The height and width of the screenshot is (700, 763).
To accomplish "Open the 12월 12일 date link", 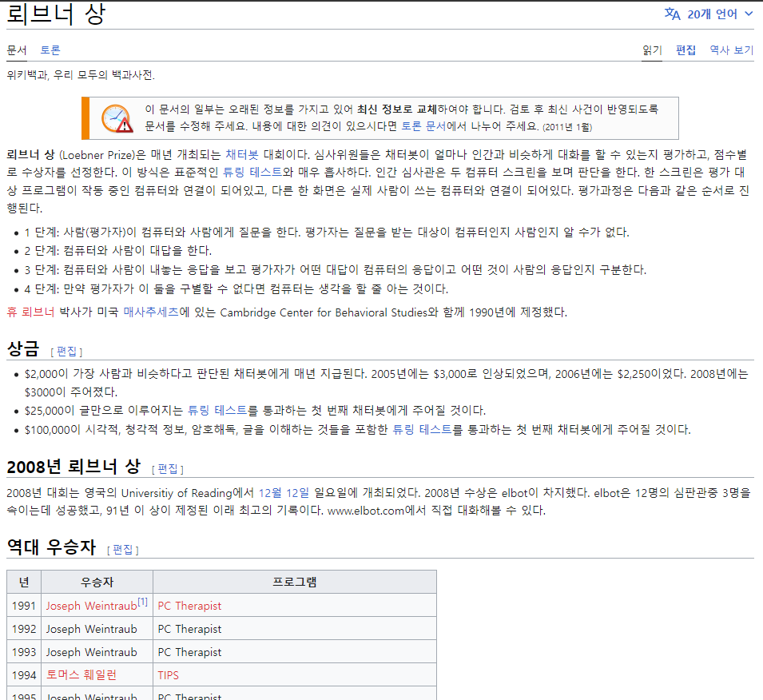I will [x=284, y=493].
